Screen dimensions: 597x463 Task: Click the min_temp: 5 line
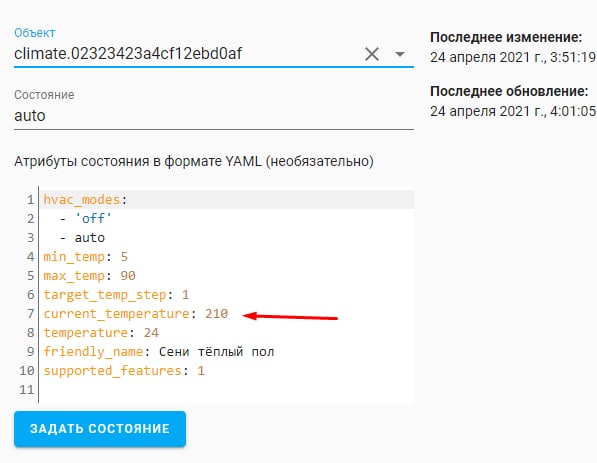point(86,257)
